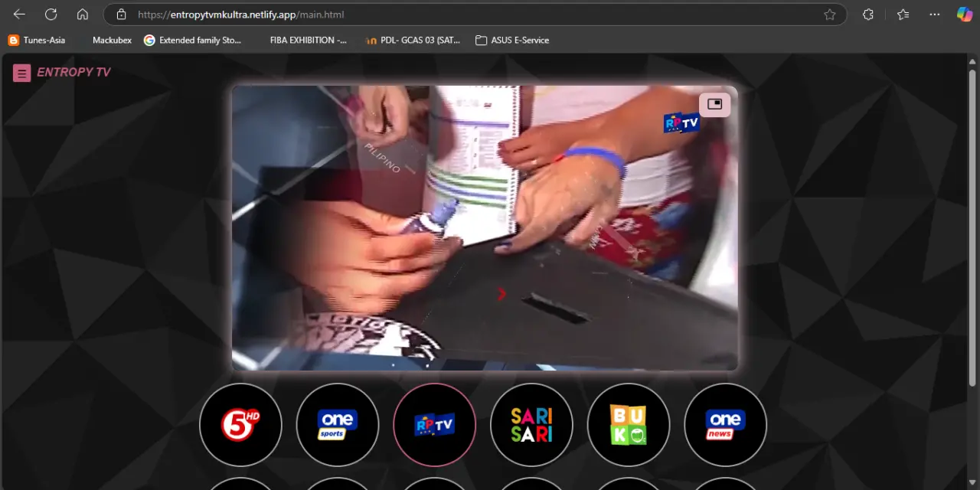Open PDL- GCAS 03 bookmark
This screenshot has height=490, width=980.
point(413,40)
